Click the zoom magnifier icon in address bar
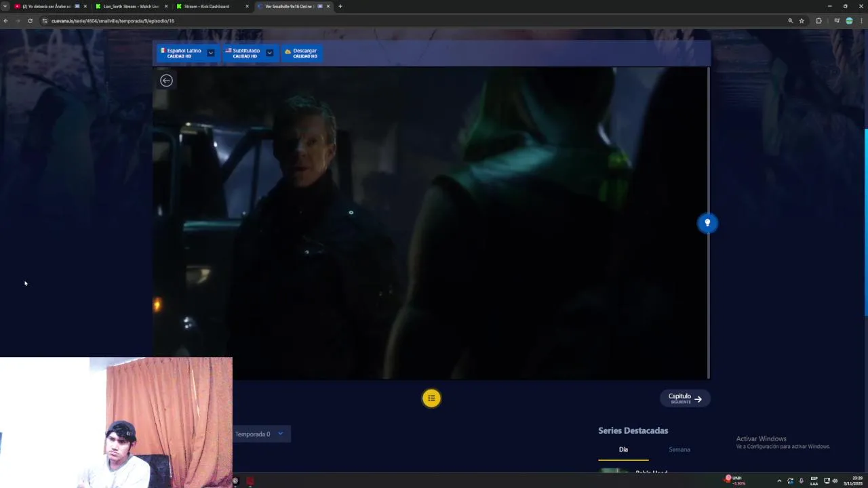 coord(790,21)
